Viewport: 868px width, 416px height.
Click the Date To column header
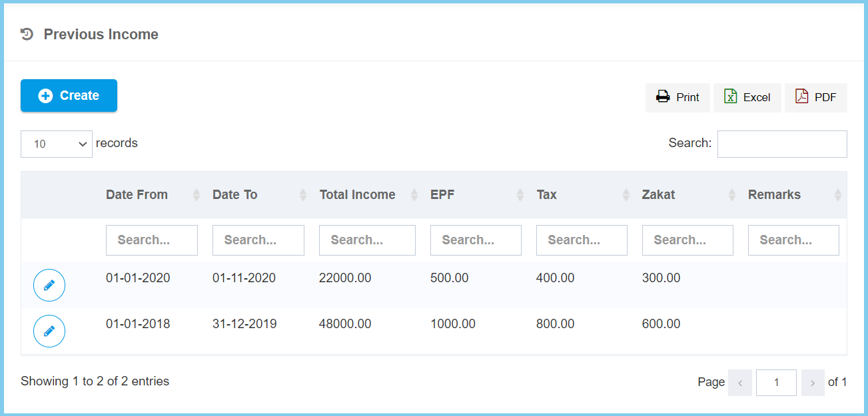coord(234,195)
